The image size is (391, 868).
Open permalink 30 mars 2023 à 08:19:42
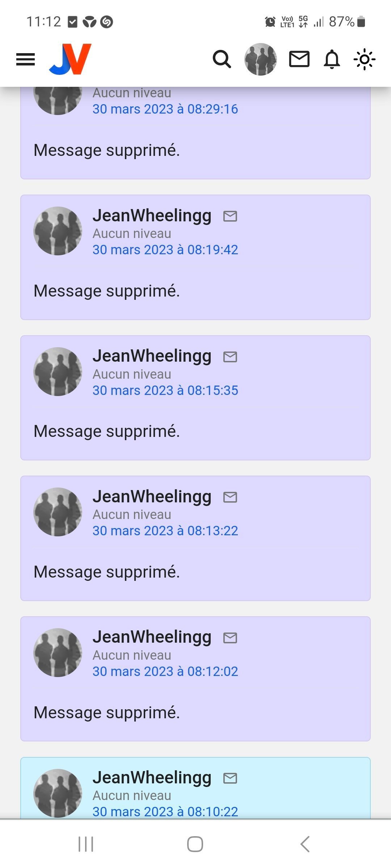[165, 250]
